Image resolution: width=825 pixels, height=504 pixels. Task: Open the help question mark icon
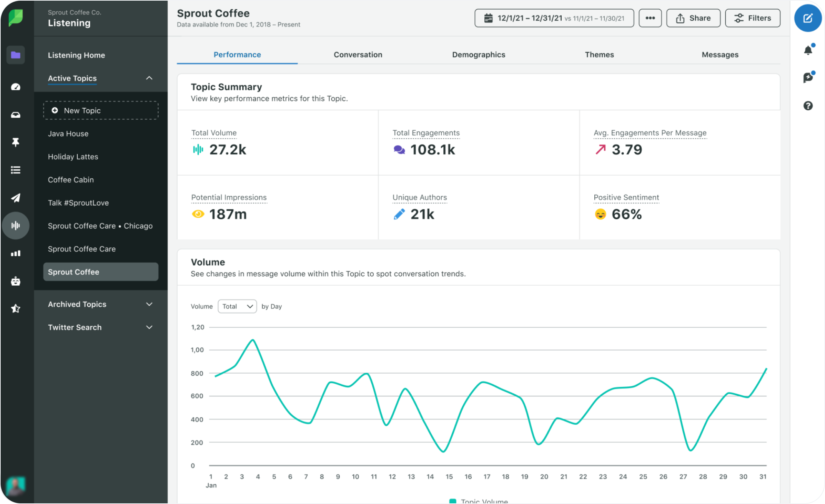tap(808, 106)
